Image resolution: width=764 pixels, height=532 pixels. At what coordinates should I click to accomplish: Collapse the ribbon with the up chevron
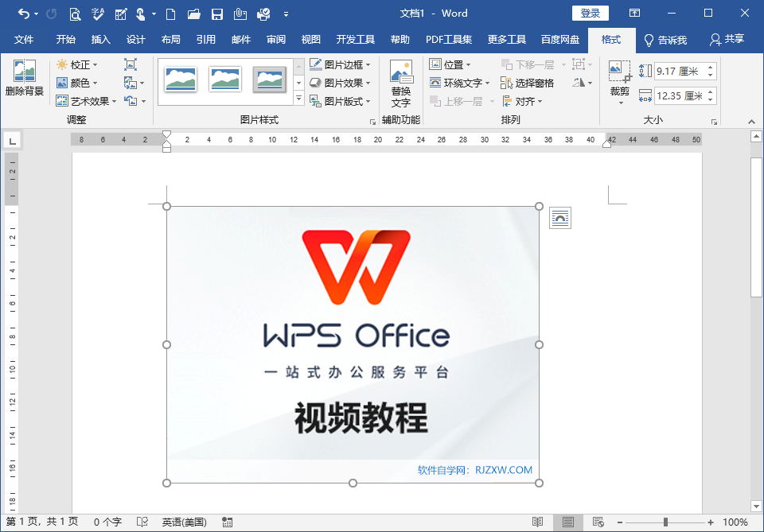pyautogui.click(x=751, y=122)
